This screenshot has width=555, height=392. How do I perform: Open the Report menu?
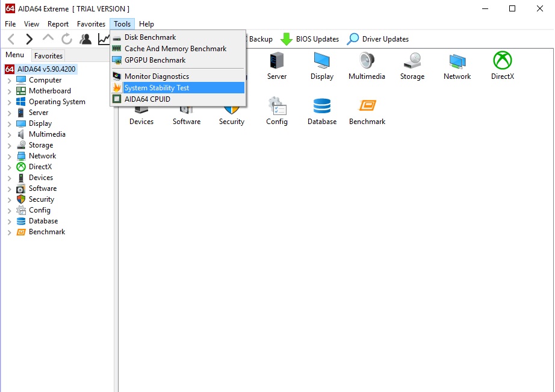point(58,23)
